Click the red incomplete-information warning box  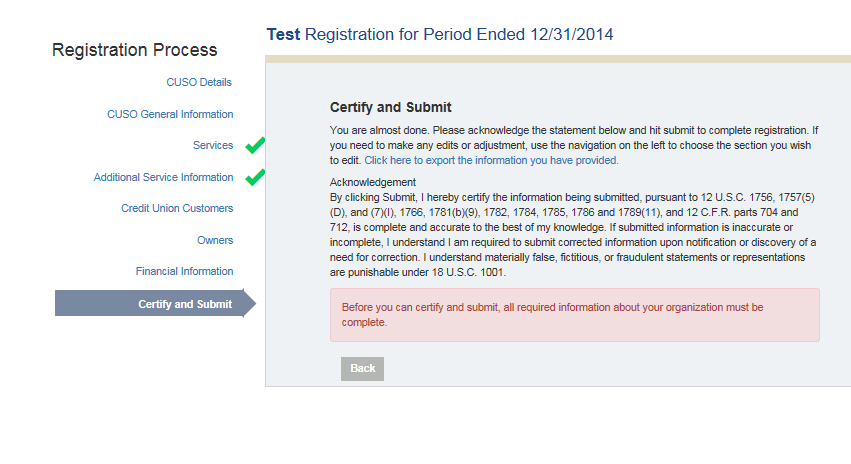574,315
